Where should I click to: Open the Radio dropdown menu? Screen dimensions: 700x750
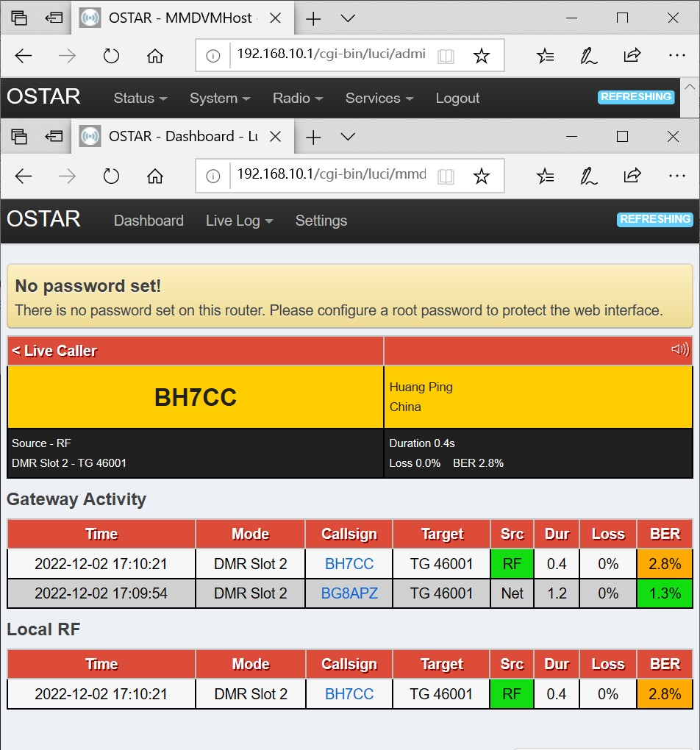(297, 99)
